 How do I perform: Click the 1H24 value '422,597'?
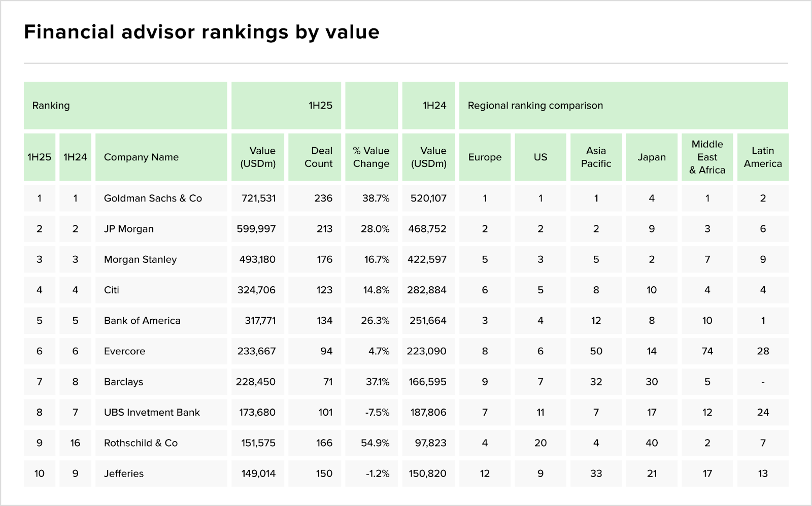tap(429, 259)
